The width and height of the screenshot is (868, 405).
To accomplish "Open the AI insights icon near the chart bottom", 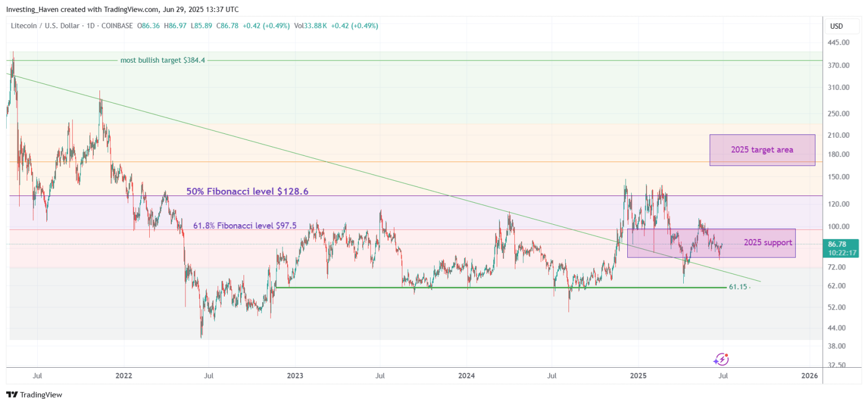I will pyautogui.click(x=722, y=360).
